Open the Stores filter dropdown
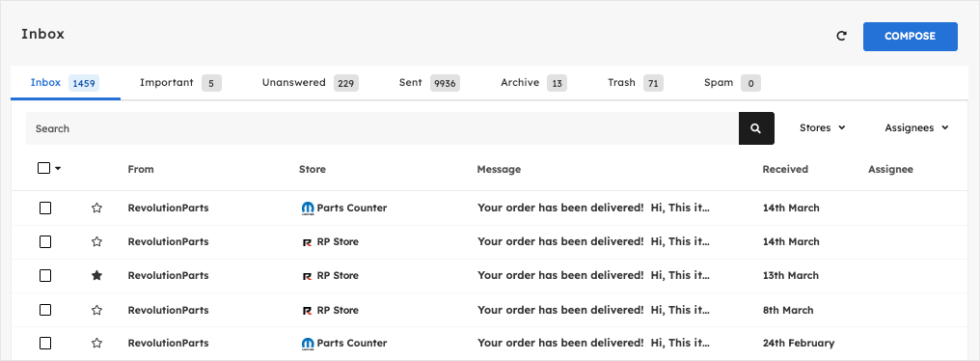This screenshot has height=361, width=980. 823,127
